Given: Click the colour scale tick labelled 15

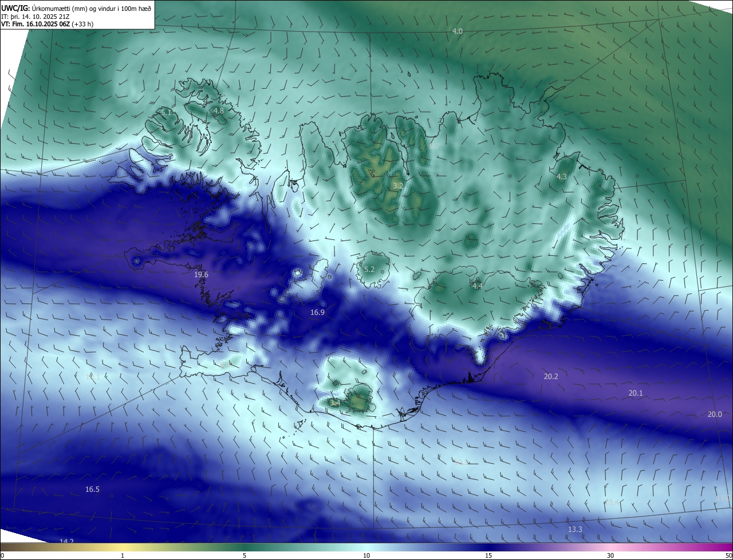Looking at the screenshot, I should [x=488, y=555].
